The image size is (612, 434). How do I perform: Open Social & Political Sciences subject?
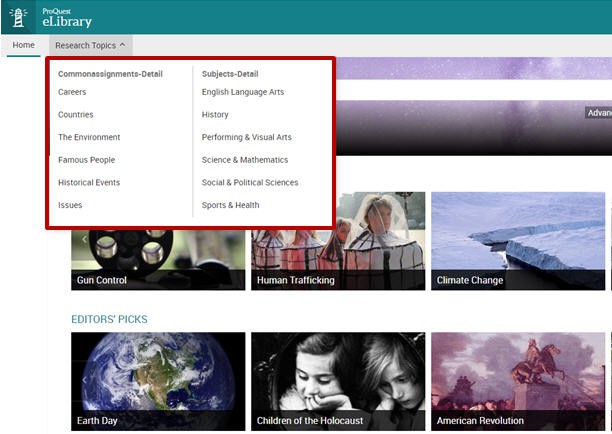coord(250,183)
